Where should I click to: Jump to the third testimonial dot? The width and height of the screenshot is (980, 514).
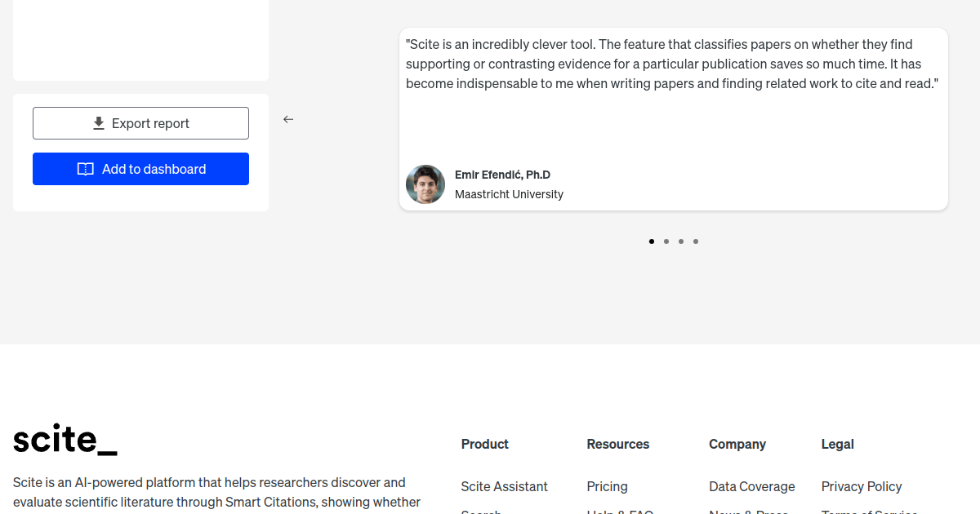681,241
